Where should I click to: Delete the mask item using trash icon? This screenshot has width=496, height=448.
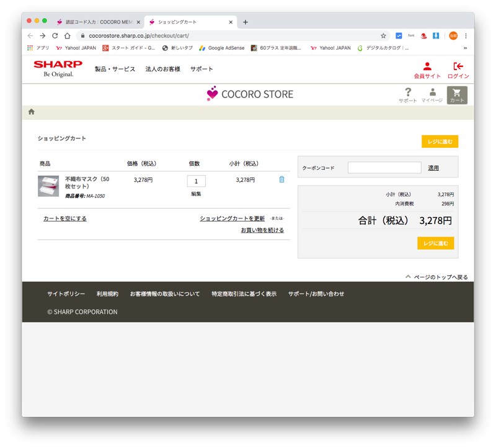click(x=281, y=179)
